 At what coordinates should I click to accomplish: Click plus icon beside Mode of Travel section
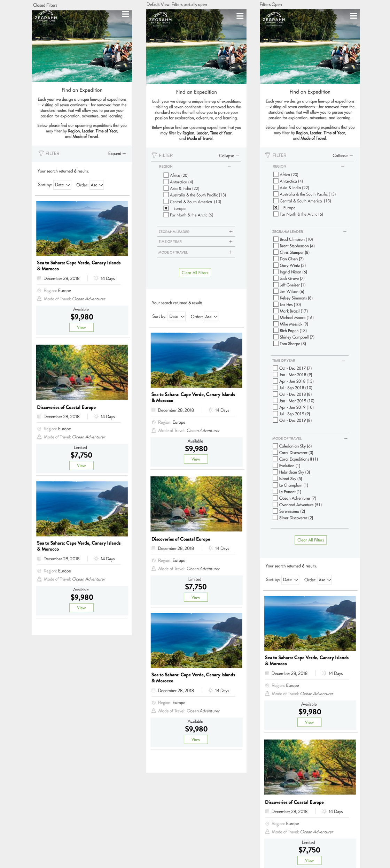(231, 252)
